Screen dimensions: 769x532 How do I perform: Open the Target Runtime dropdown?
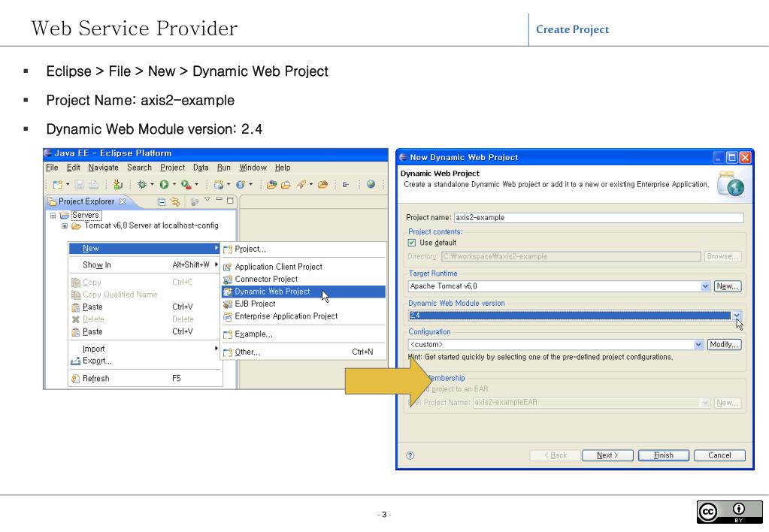click(x=705, y=286)
